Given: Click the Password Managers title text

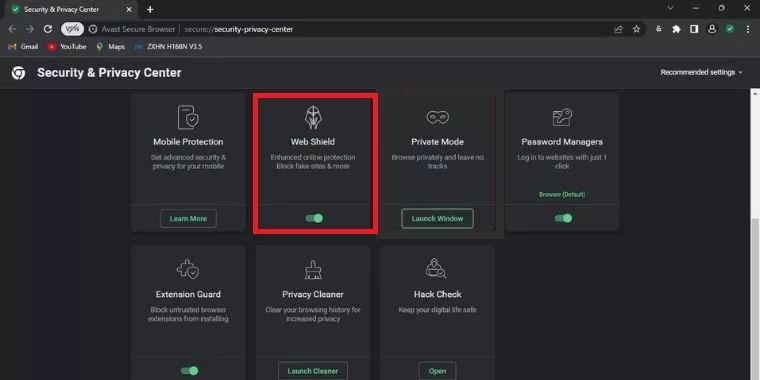Looking at the screenshot, I should (x=562, y=142).
